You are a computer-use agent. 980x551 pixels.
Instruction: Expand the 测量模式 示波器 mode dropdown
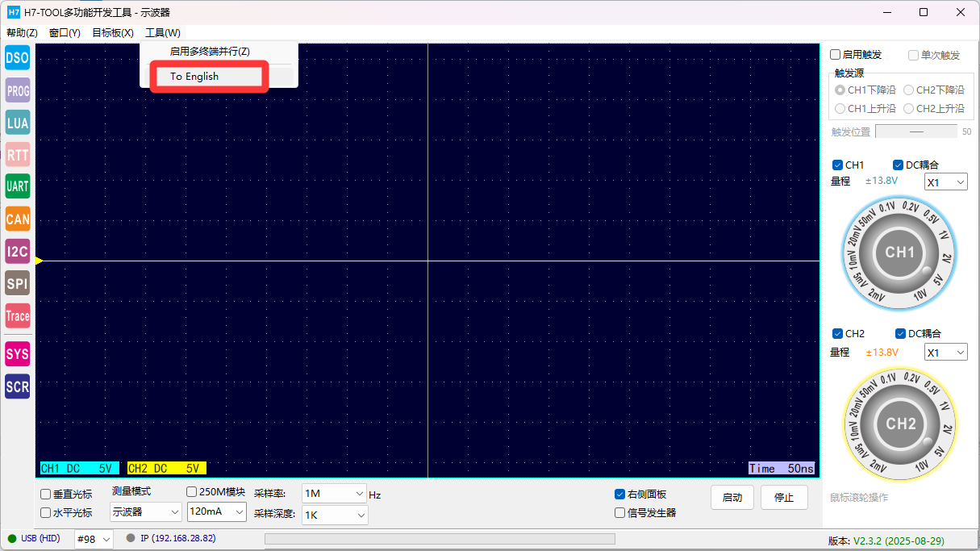[146, 511]
